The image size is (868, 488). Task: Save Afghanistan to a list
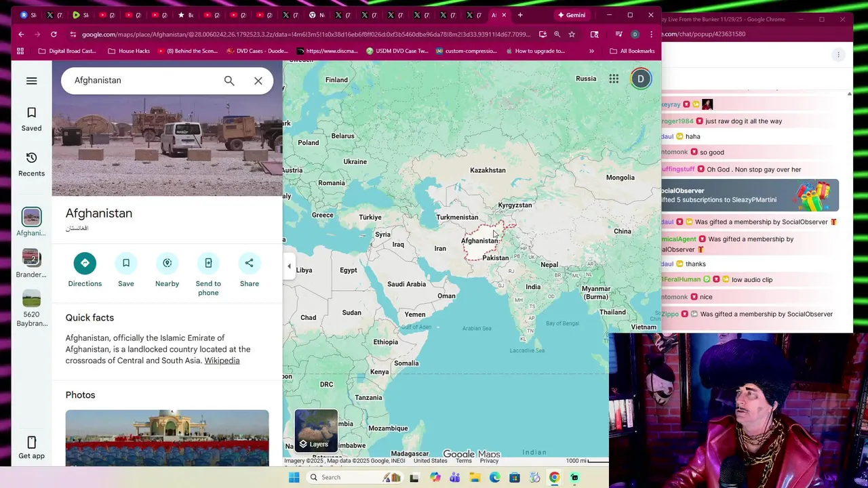pos(126,270)
